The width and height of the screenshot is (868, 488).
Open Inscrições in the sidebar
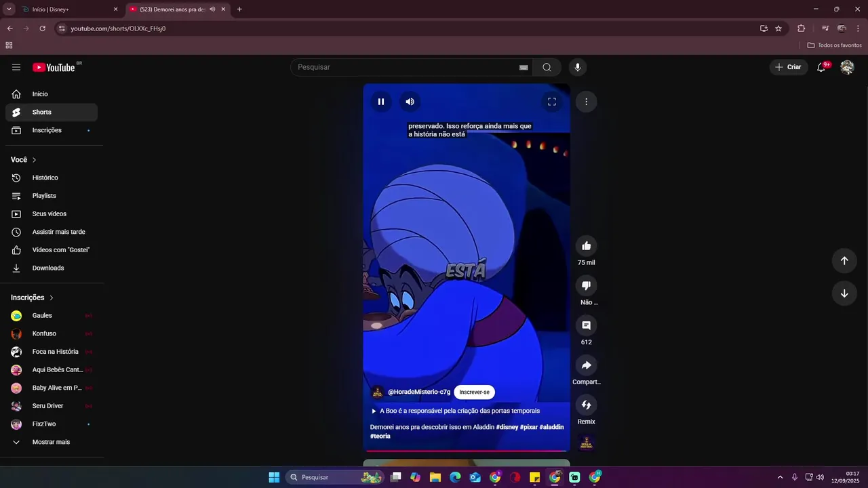point(52,130)
